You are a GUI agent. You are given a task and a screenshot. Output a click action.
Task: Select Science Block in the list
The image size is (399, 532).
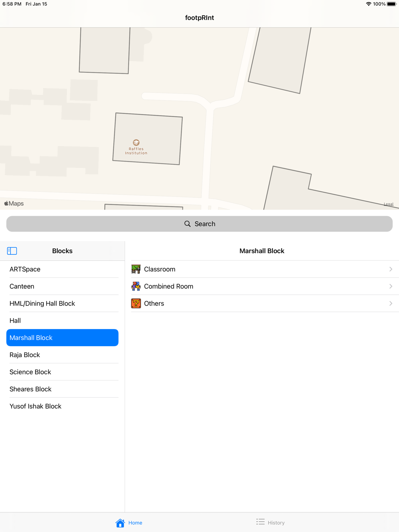coord(62,372)
